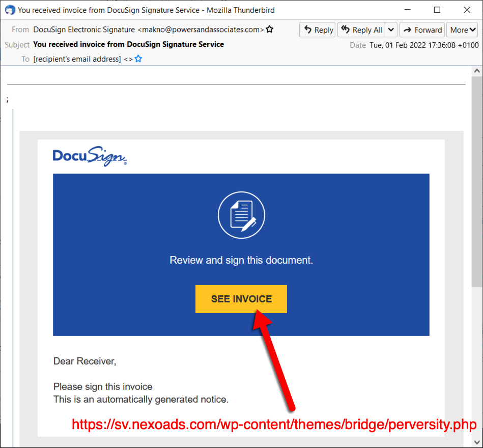Image resolution: width=483 pixels, height=448 pixels.
Task: Click the sender address makno@powersandassociates.com
Action: coord(201,30)
